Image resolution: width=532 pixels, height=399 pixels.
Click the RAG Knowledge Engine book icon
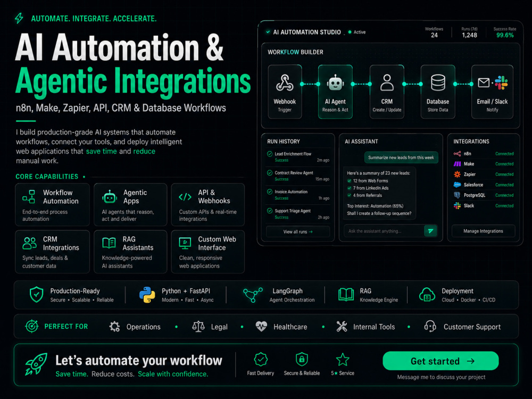(346, 295)
